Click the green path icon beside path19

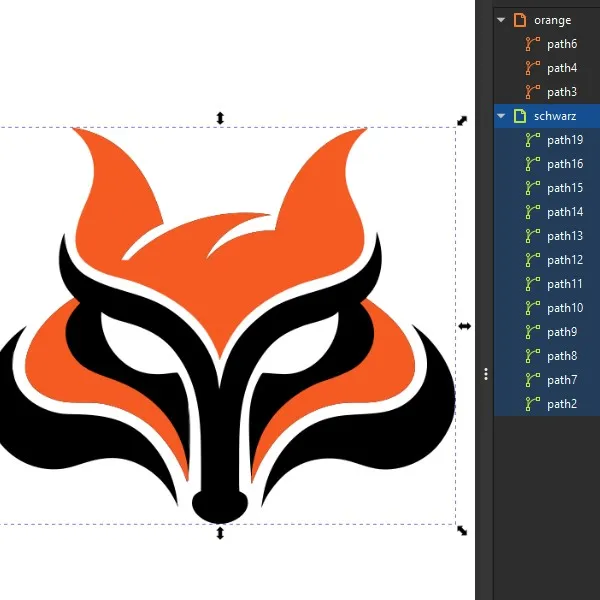533,140
